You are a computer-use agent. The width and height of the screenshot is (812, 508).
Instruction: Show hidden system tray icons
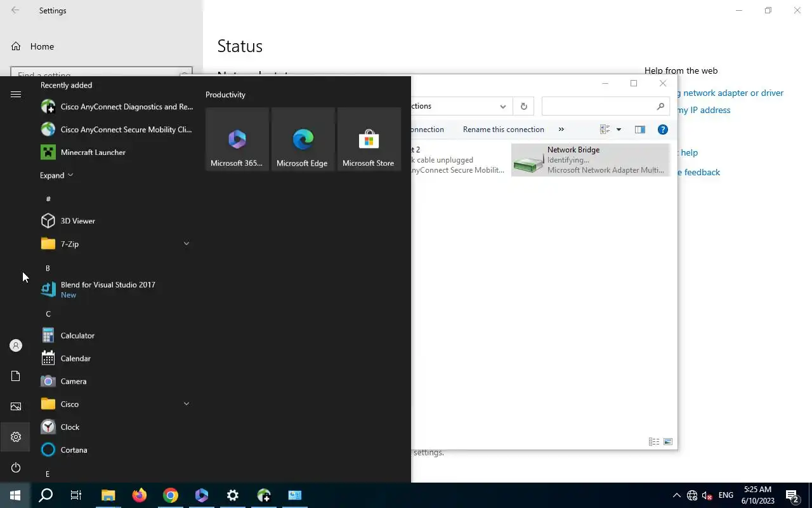pyautogui.click(x=676, y=495)
